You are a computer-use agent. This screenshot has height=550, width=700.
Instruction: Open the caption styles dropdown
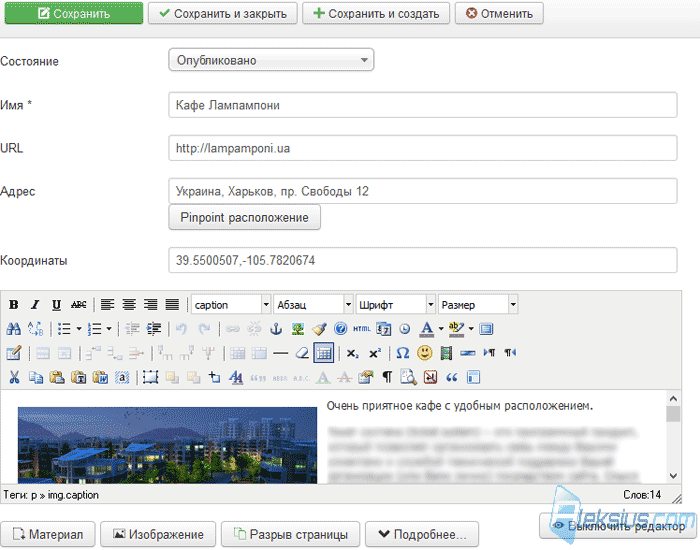pos(231,305)
